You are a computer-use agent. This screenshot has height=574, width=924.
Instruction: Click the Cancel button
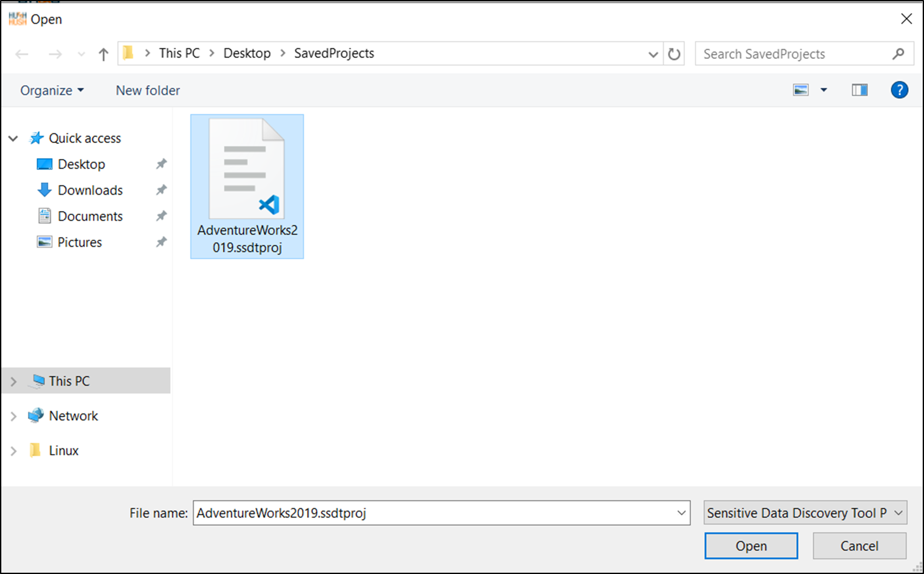point(859,546)
